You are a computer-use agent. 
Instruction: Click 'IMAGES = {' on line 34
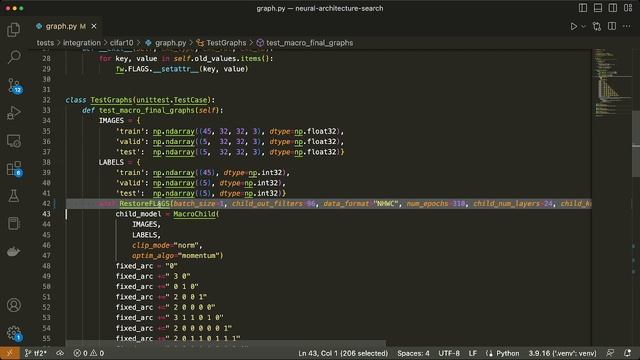coord(119,121)
